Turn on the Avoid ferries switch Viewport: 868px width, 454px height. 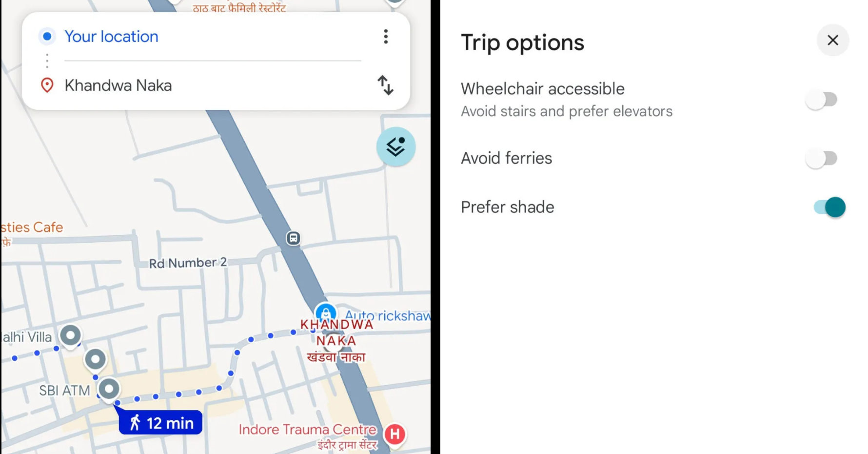coord(822,158)
